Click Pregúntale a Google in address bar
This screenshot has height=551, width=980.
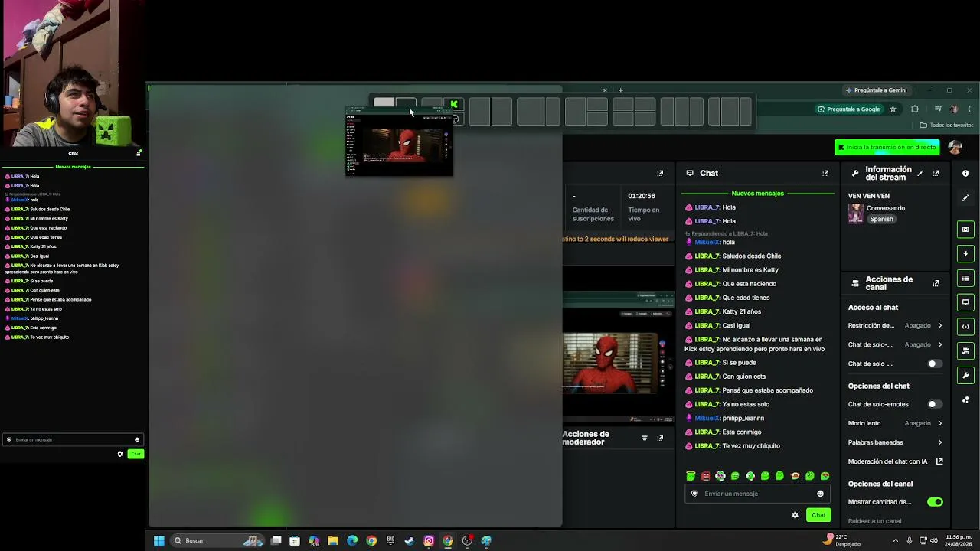[848, 109]
